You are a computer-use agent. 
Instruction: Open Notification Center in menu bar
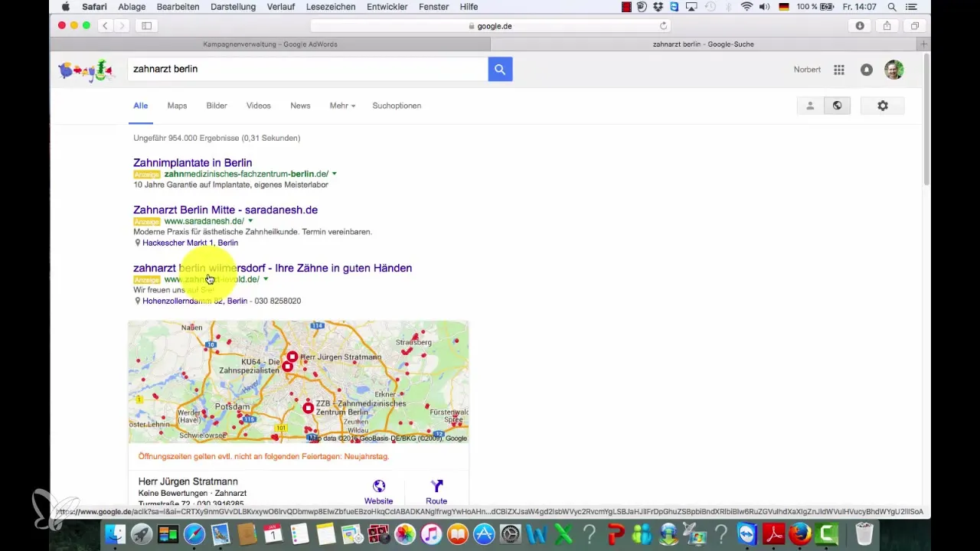tap(913, 7)
